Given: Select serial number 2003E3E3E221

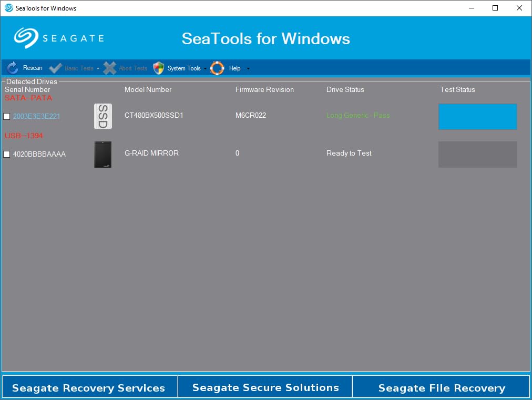Looking at the screenshot, I should point(36,116).
